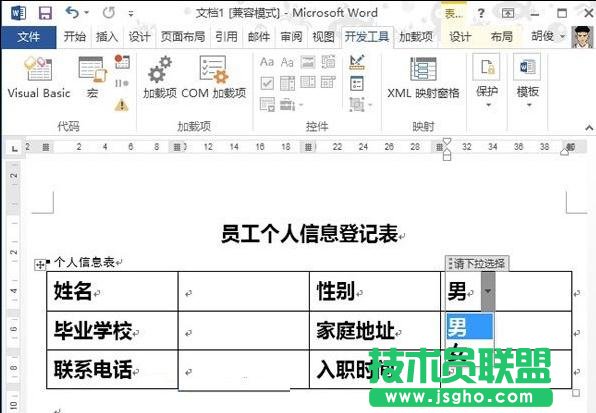
Task: Insert a check box content control
Action: point(267,83)
